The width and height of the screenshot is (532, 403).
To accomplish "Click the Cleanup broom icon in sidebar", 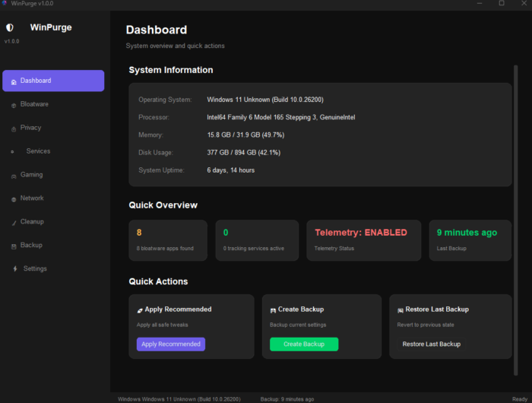I will tap(14, 223).
